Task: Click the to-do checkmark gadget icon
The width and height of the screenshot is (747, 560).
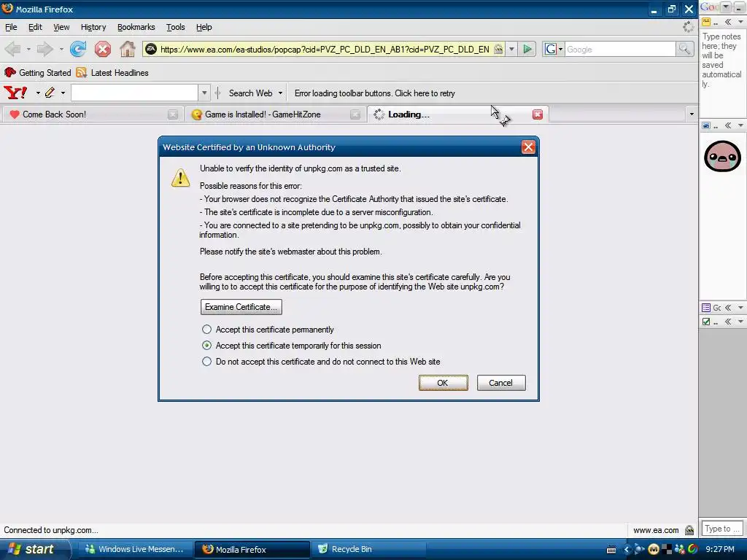Action: 706,322
